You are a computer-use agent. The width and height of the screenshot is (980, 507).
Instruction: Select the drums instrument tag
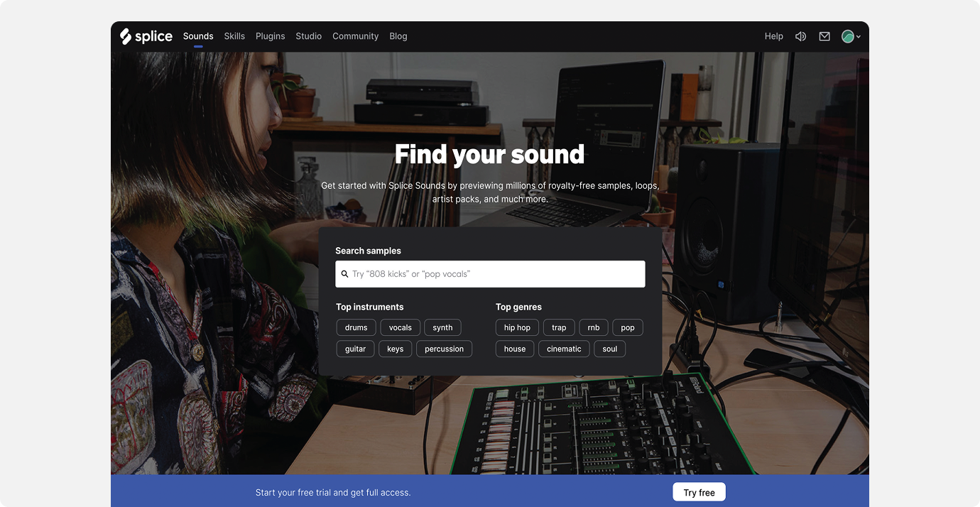tap(356, 327)
